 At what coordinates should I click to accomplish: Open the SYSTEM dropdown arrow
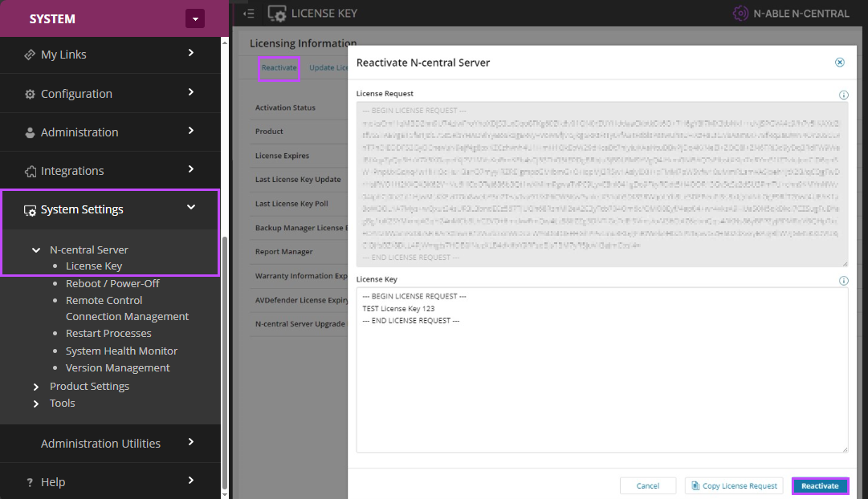coord(195,18)
